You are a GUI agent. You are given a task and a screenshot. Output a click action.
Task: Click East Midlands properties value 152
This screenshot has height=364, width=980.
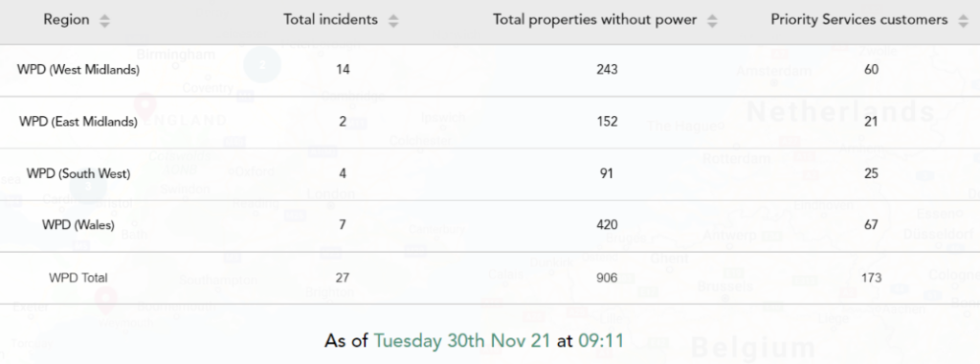(x=607, y=122)
